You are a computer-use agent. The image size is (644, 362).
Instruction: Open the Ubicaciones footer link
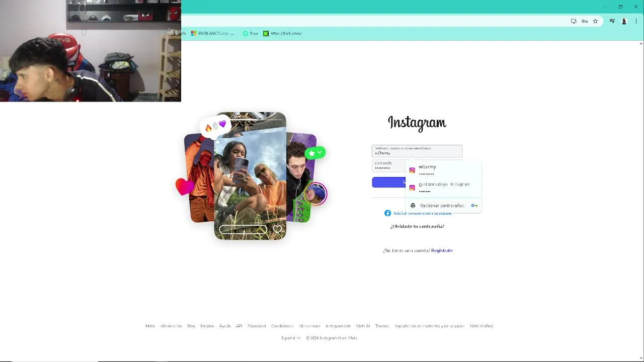click(309, 326)
